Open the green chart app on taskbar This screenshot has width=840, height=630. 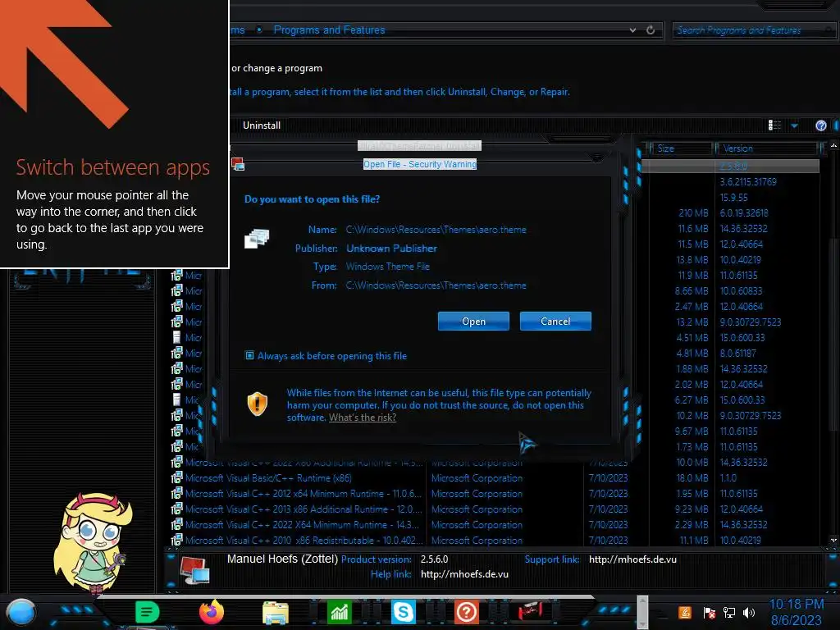click(339, 612)
